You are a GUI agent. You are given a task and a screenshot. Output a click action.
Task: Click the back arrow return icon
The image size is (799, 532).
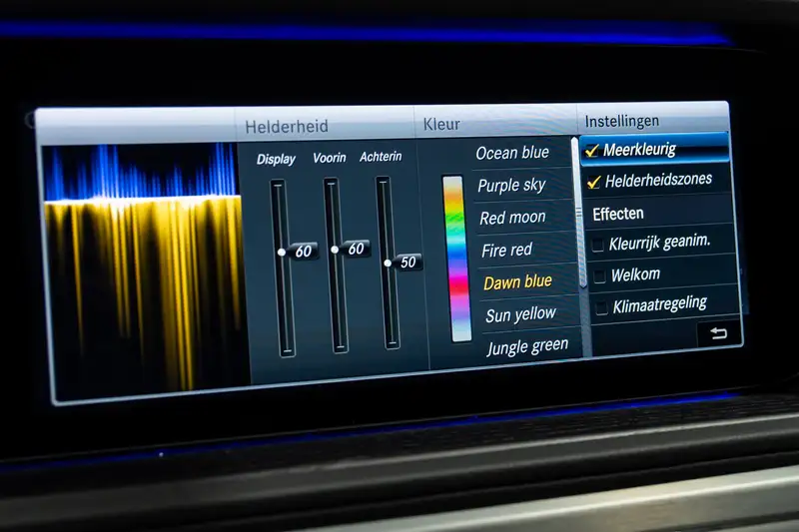coord(718,333)
